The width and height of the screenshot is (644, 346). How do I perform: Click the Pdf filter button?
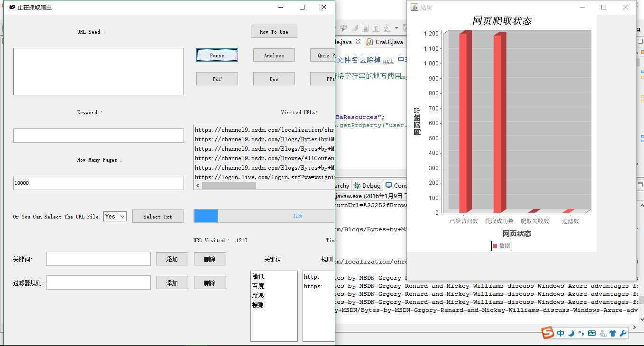[x=217, y=79]
